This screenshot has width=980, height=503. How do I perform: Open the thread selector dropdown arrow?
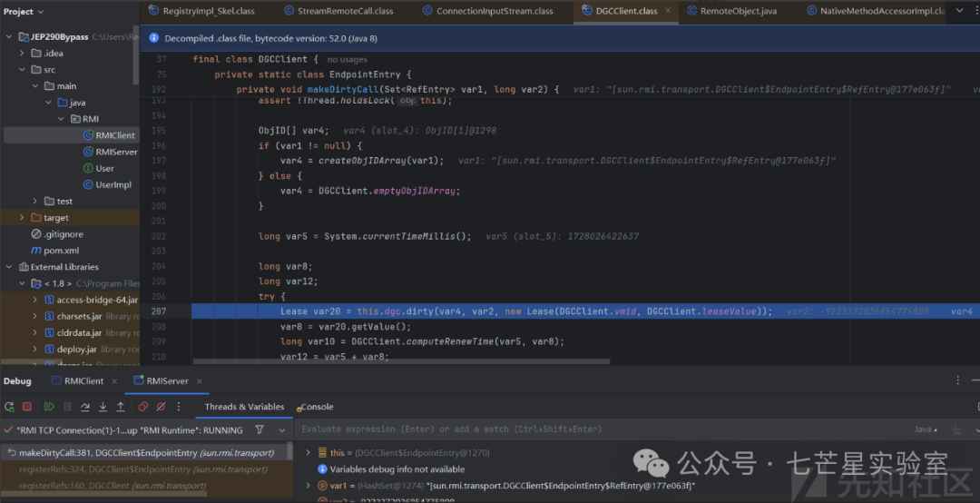coord(282,429)
